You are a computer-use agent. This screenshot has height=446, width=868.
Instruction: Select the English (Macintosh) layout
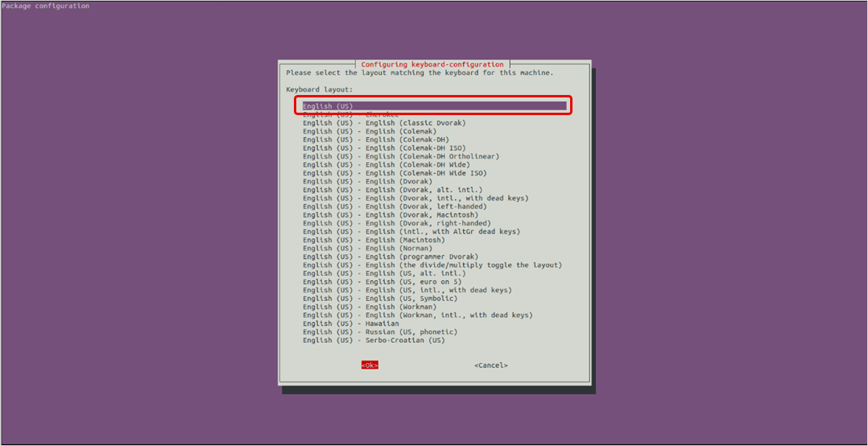coord(374,240)
